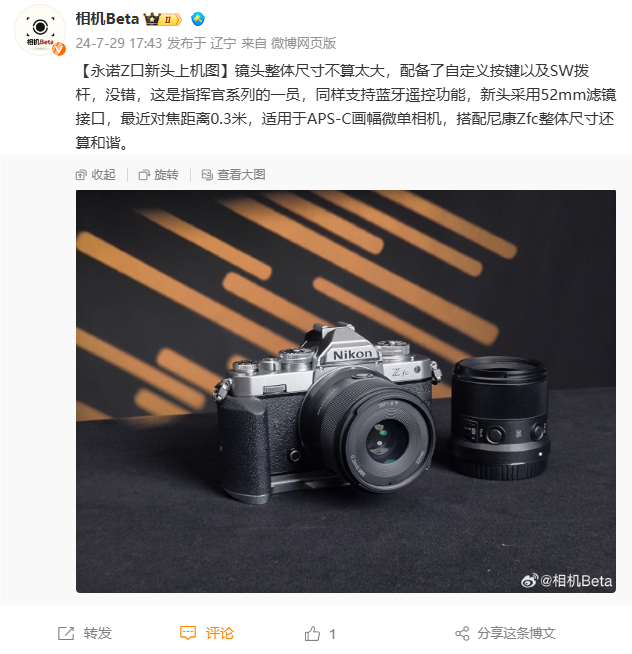The height and width of the screenshot is (654, 632).
Task: Click the blue verified badge icon
Action: [198, 19]
